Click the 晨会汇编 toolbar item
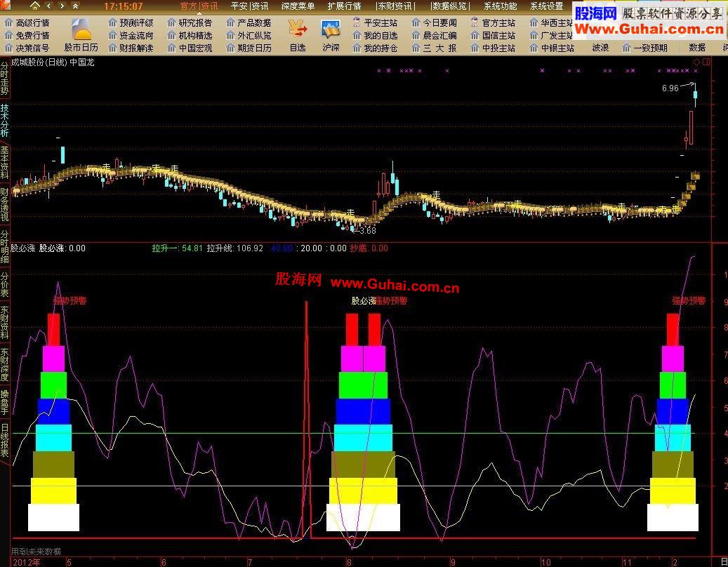Screen dimensions: 728x567 pos(434,35)
